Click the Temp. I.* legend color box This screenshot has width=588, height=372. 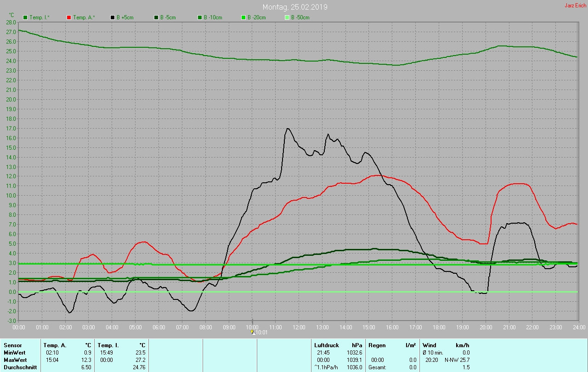click(x=25, y=17)
